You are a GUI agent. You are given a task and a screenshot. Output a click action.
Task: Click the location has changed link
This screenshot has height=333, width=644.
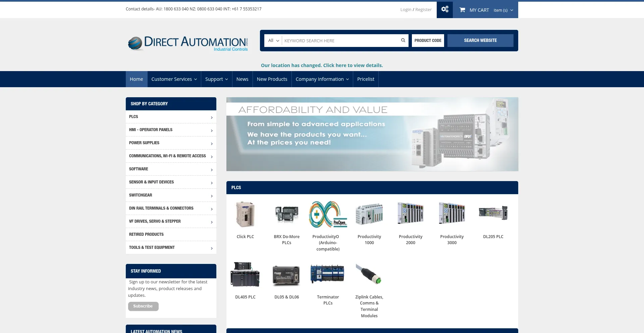point(322,65)
